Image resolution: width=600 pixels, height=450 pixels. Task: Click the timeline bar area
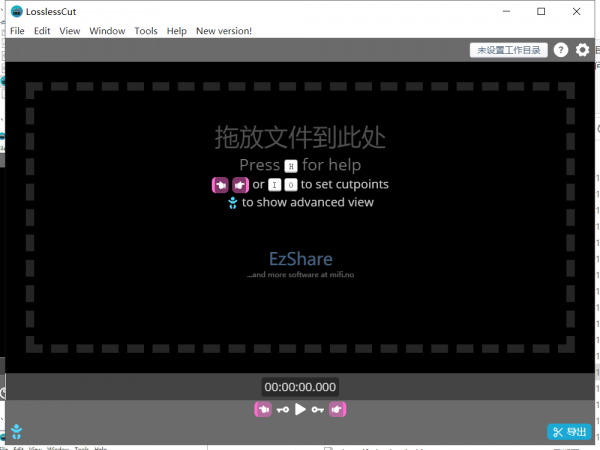coord(300,387)
